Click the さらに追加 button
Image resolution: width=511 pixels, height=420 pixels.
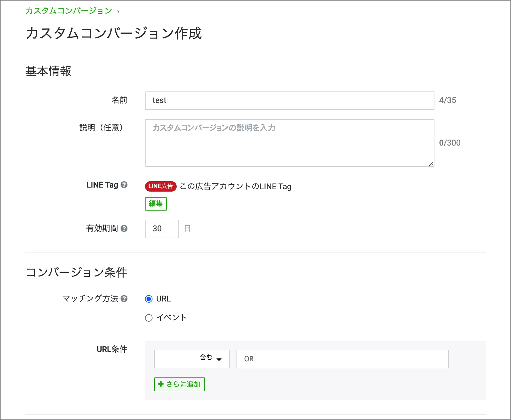pos(179,384)
